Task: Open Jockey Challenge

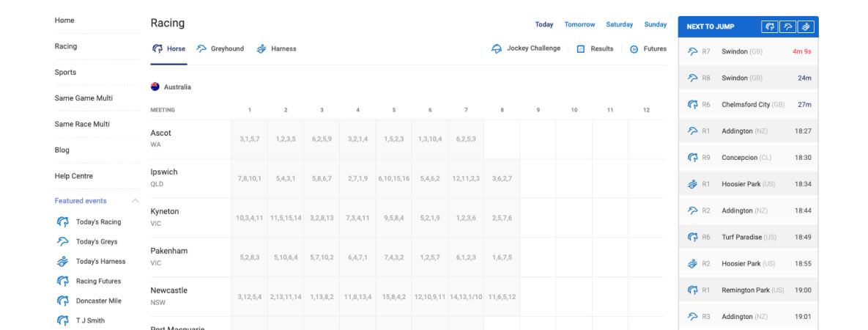Action: (525, 49)
